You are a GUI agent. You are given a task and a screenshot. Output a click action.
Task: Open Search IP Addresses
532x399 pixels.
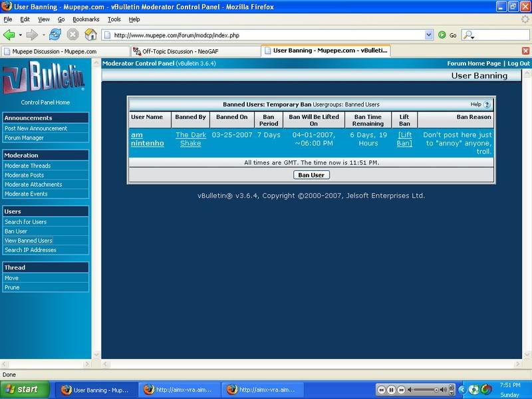point(31,250)
